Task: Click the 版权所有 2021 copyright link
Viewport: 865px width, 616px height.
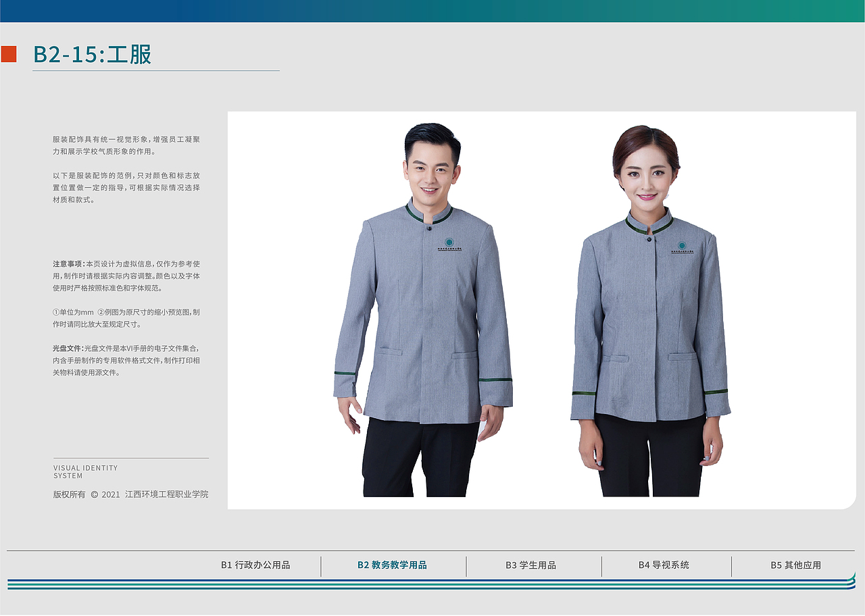Action: click(131, 494)
